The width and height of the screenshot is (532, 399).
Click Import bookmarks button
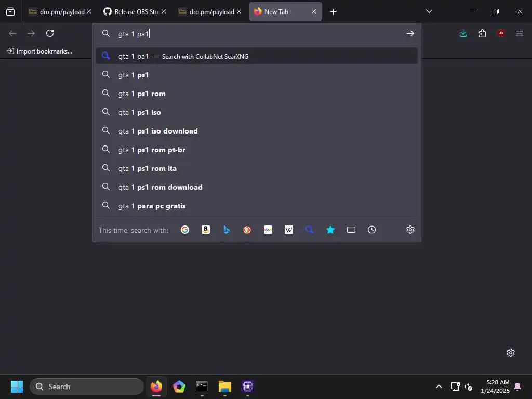tap(40, 51)
